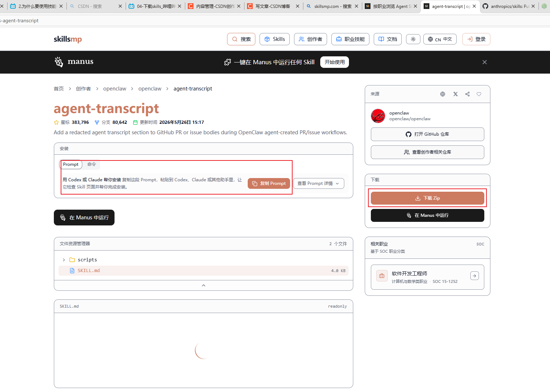Favorite the skill with the heart icon

point(479,94)
